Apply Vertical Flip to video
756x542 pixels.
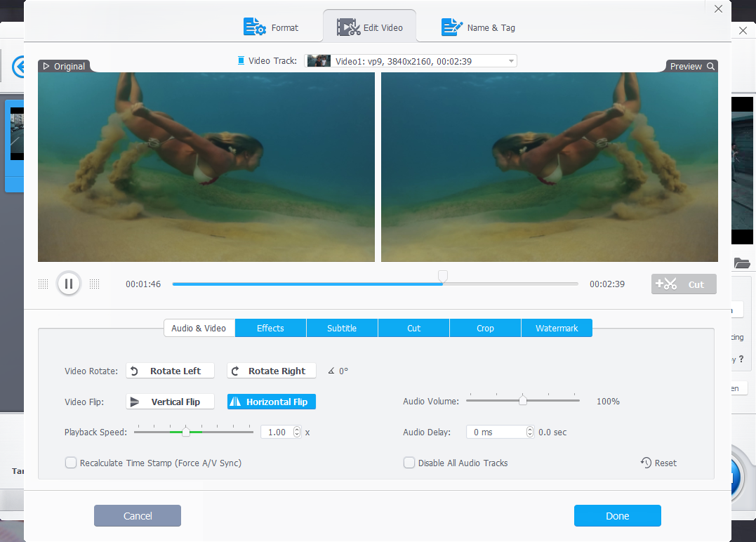click(170, 402)
